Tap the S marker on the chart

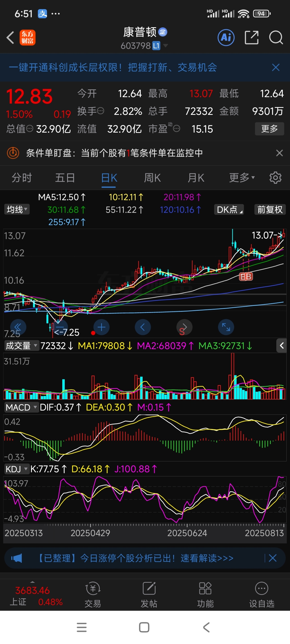pos(182,332)
